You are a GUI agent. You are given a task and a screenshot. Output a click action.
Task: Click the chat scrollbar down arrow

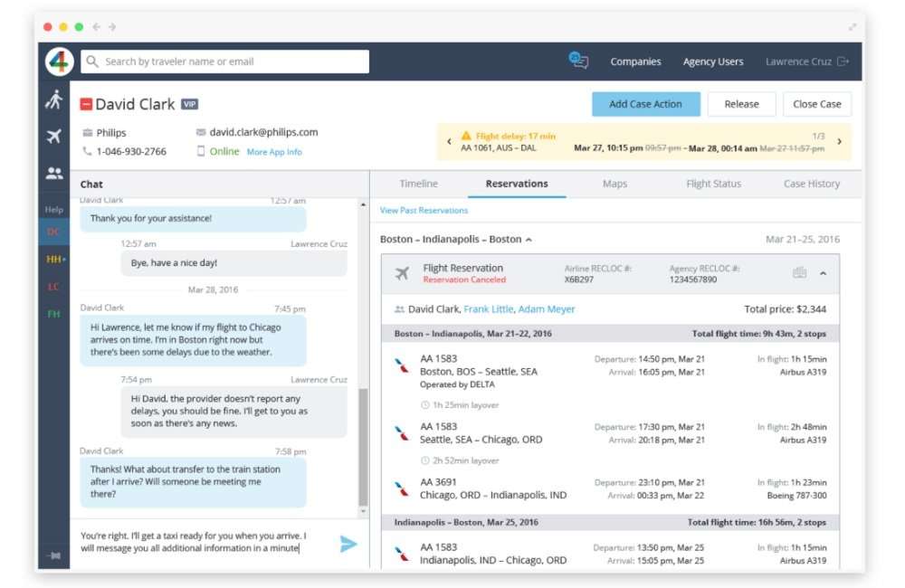point(363,511)
